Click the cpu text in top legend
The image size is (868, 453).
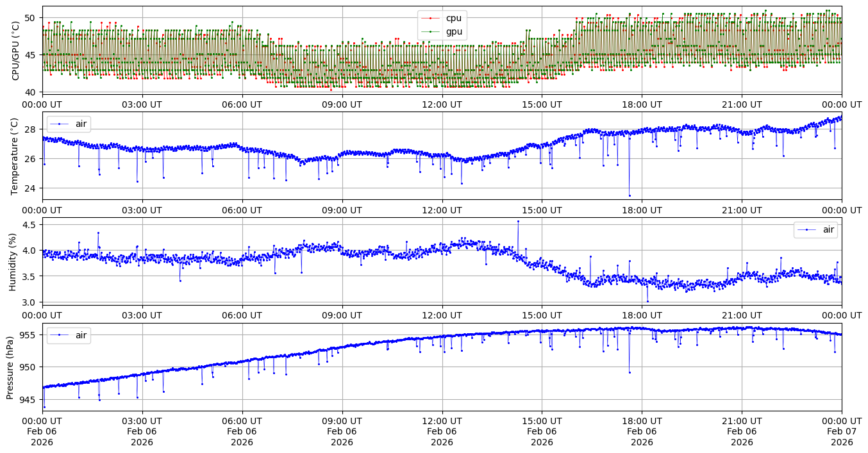coord(453,19)
